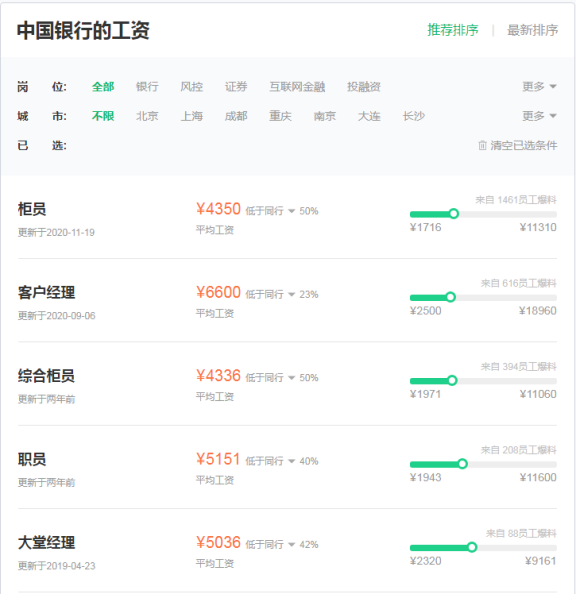Expand 更多 in the 城市 filter row
Screen dimensions: 576x594
tap(539, 116)
